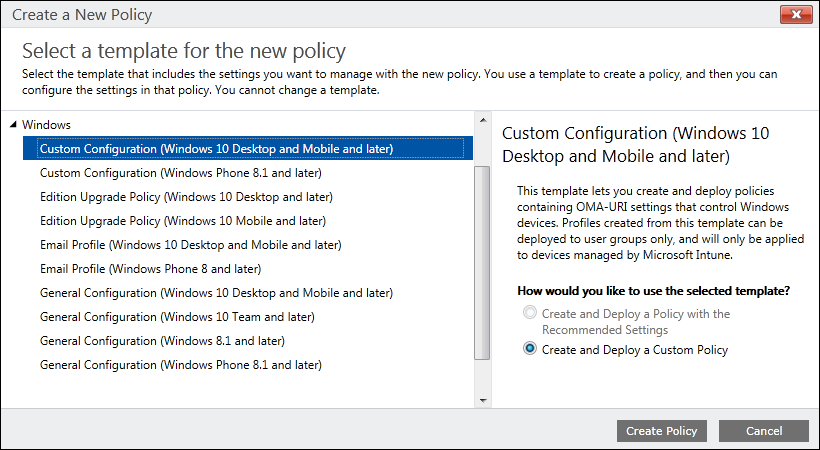Select Custom Configuration (Windows 10 Desktop and Mobile)
This screenshot has width=820, height=450.
216,149
